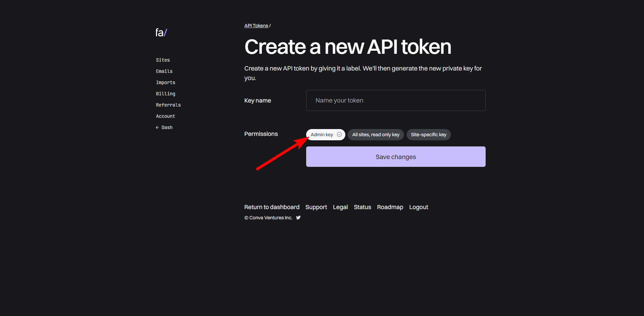Open the Twitter icon in the footer

pos(298,218)
